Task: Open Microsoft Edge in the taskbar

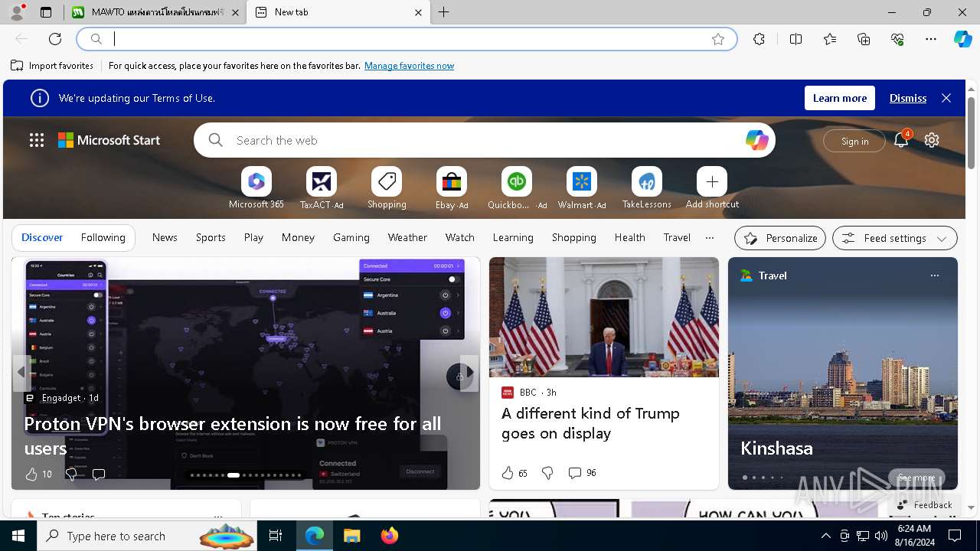Action: click(x=315, y=536)
